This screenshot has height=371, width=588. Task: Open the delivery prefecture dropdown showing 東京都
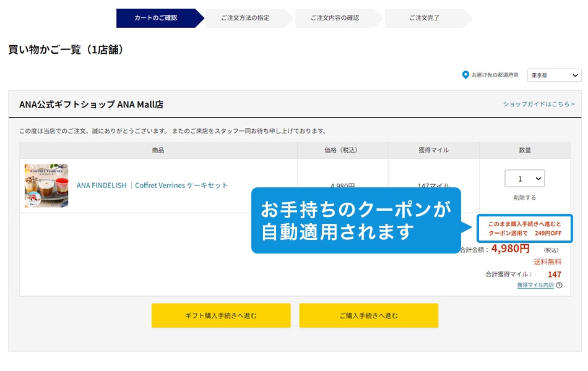point(554,75)
